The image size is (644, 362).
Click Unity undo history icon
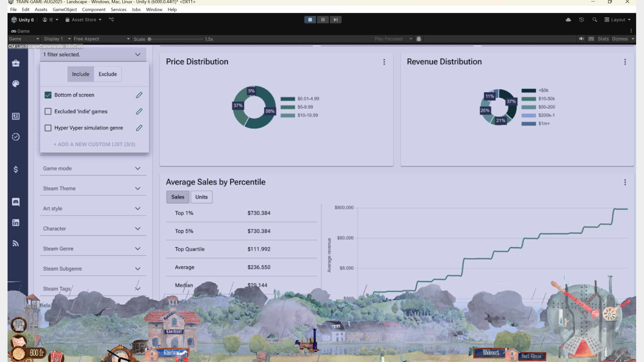pos(581,19)
